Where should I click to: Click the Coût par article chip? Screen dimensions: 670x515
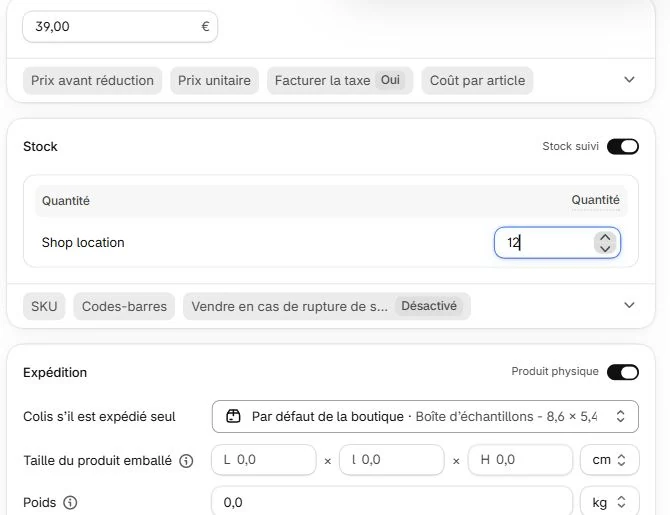point(477,80)
